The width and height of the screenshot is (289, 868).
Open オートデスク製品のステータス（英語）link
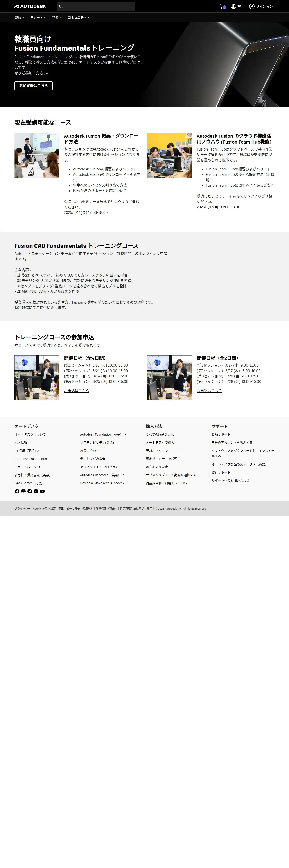tap(239, 464)
